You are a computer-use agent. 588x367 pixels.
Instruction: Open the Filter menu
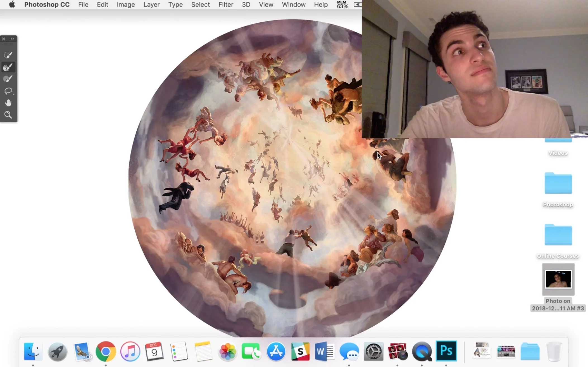click(226, 4)
